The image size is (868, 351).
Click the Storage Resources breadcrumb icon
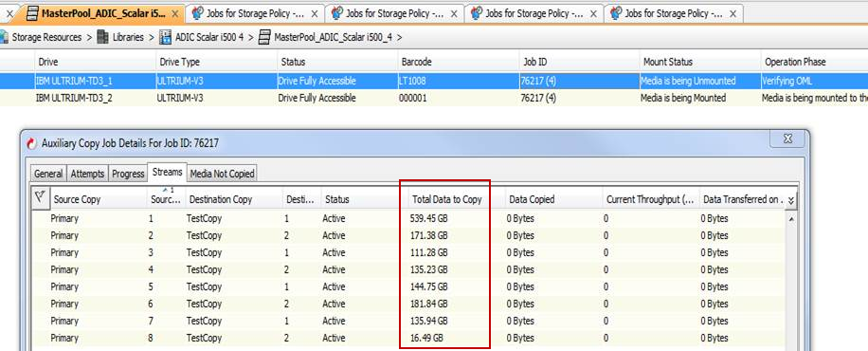[x=4, y=37]
